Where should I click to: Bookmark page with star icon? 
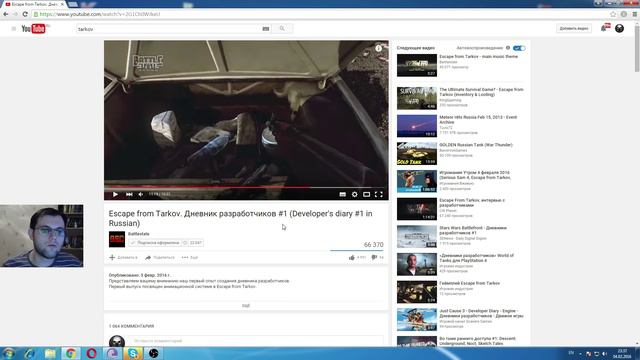613,14
